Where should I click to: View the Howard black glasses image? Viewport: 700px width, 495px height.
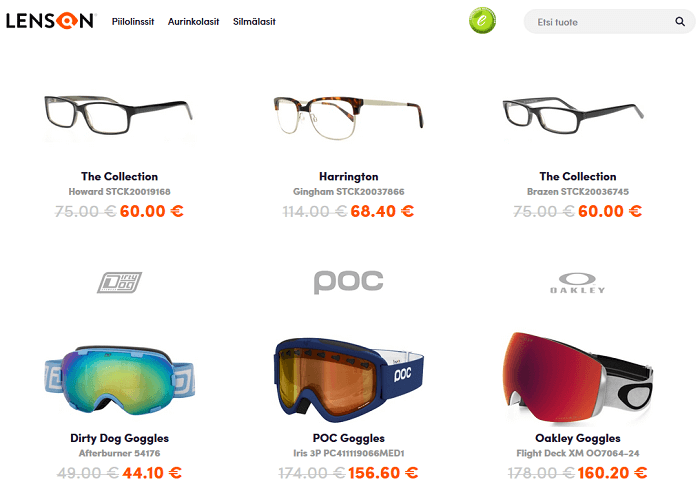(x=119, y=115)
